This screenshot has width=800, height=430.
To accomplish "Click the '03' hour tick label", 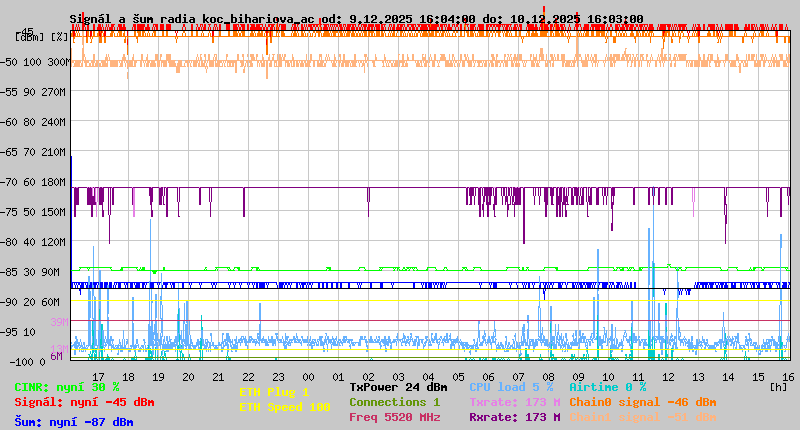I will click(398, 377).
